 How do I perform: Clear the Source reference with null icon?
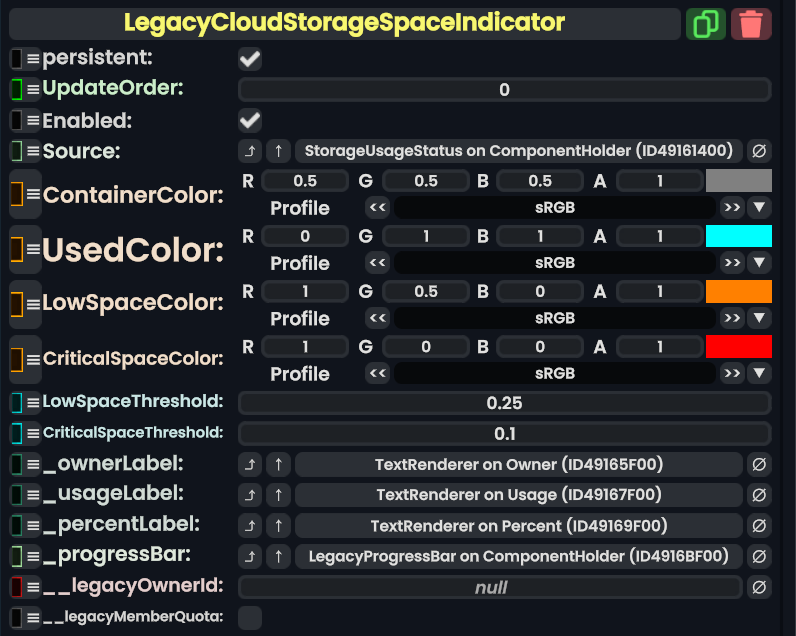coord(759,151)
